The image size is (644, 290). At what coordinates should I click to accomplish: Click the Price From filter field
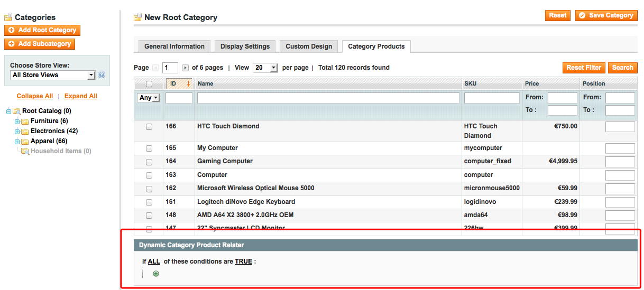tap(563, 98)
